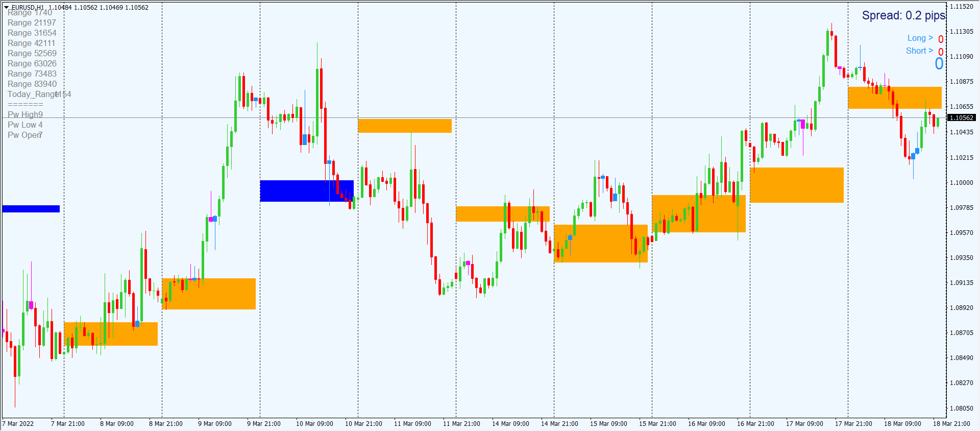Click the Pw High label

[25, 115]
